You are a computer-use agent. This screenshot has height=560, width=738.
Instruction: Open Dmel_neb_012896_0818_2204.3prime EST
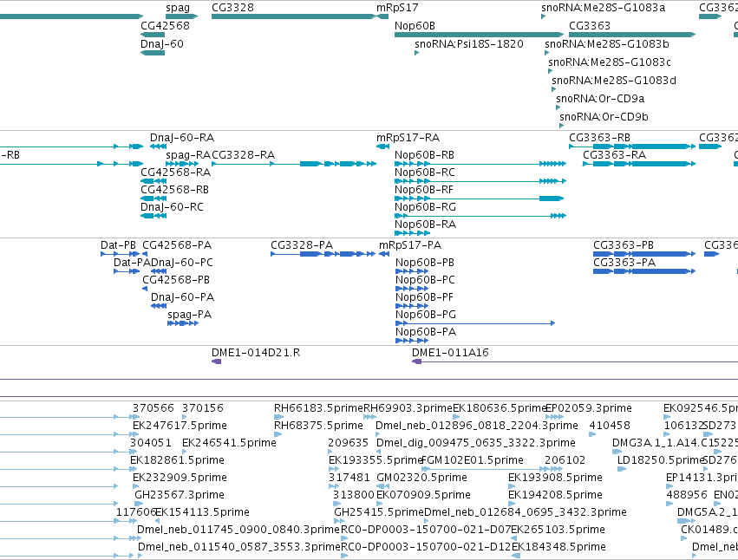377,434
